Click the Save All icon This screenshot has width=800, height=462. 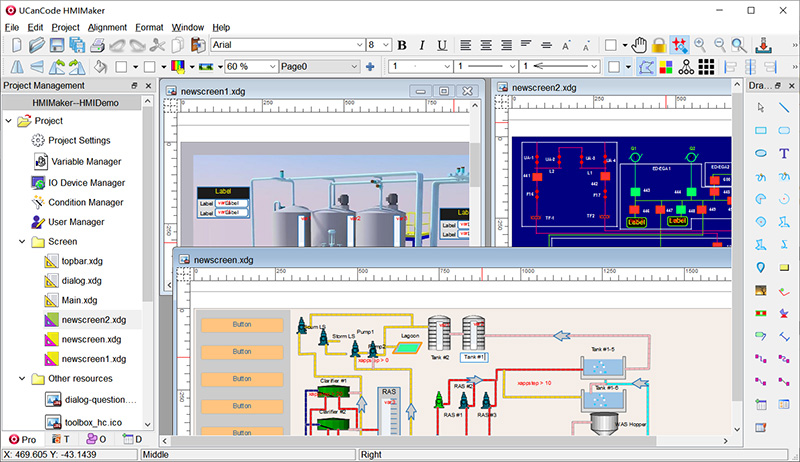point(77,45)
